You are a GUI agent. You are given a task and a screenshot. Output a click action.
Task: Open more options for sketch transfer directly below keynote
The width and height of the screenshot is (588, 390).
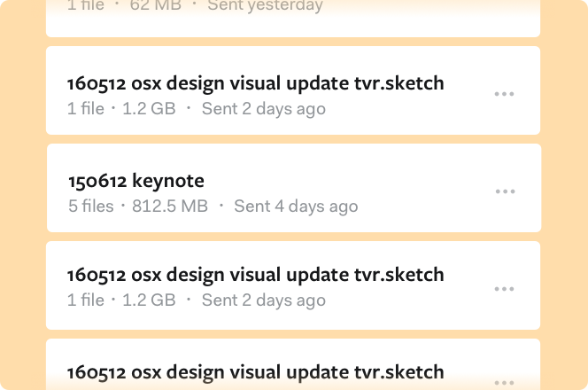[x=505, y=289]
